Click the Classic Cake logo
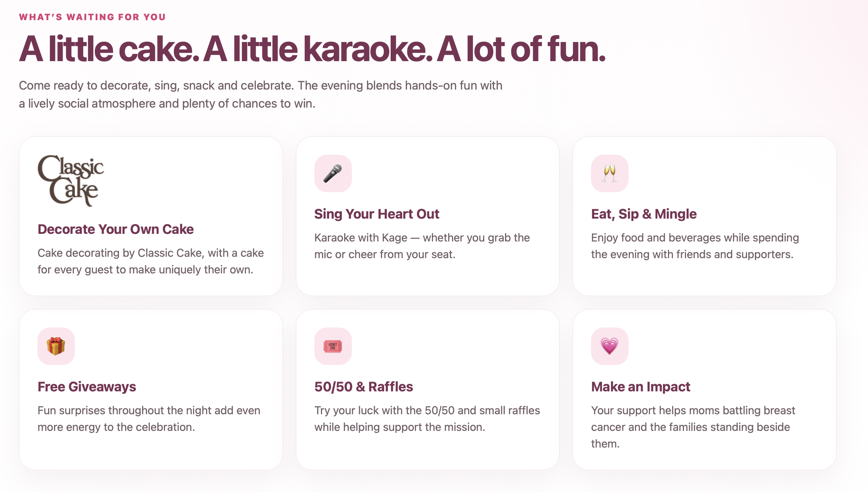The image size is (868, 492). (x=70, y=181)
